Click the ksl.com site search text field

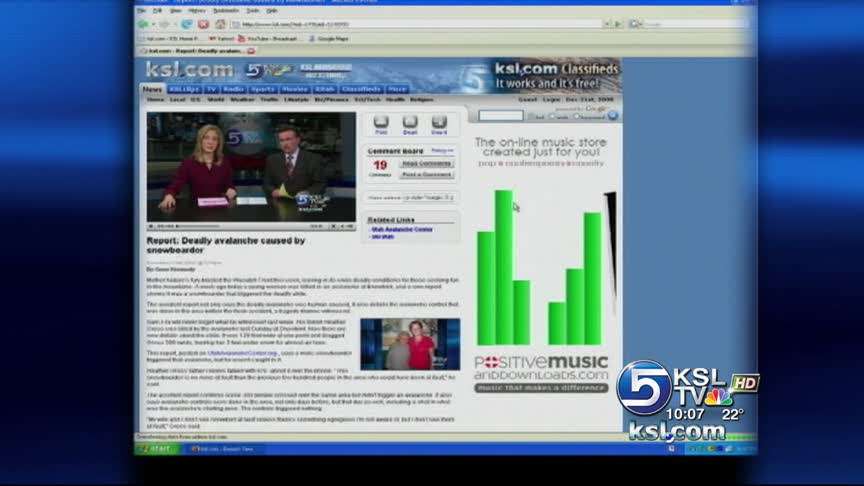pyautogui.click(x=501, y=116)
